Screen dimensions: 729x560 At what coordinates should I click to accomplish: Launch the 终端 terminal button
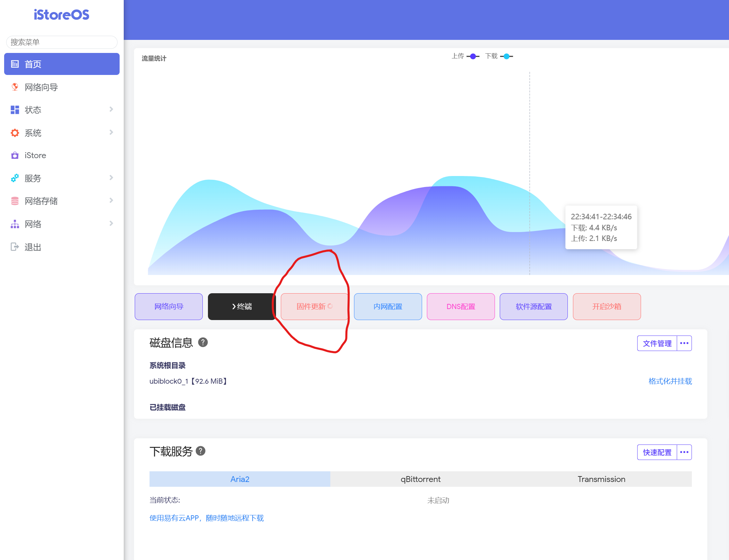(242, 306)
